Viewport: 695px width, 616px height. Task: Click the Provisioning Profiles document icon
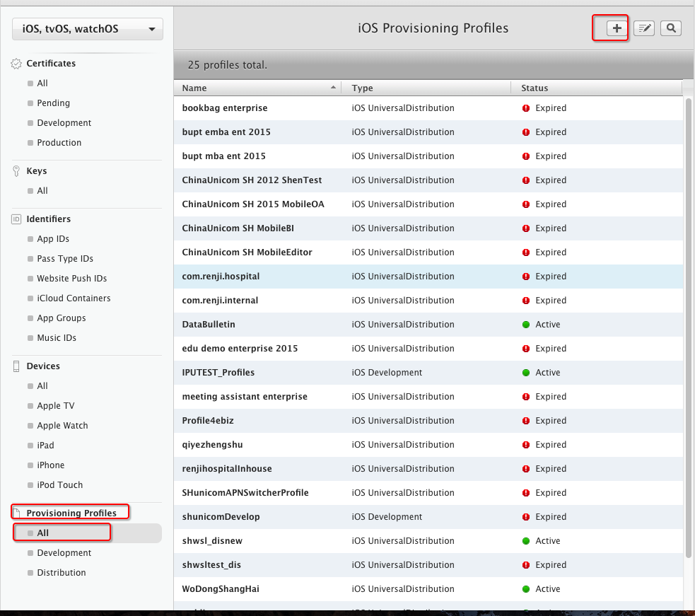click(x=17, y=513)
